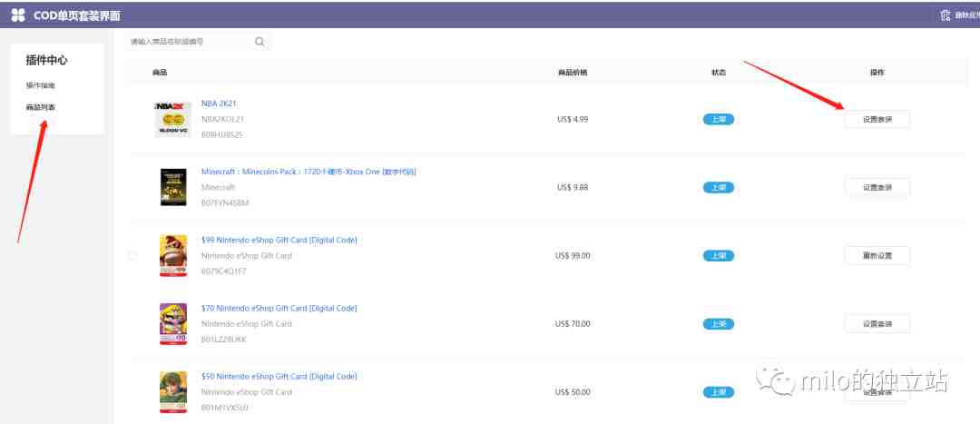Open $70 Nintendo eShop Gift Card link
This screenshot has width=980, height=424.
279,308
